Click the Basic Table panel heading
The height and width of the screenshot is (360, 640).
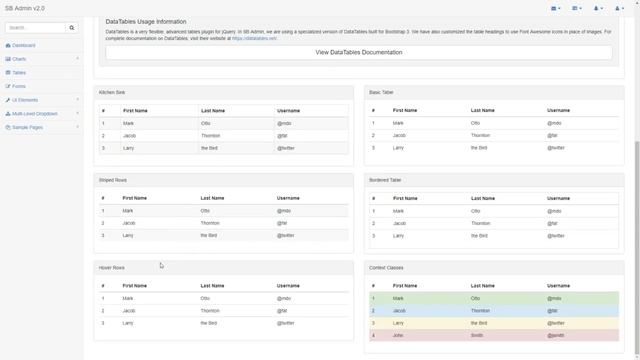pos(494,92)
